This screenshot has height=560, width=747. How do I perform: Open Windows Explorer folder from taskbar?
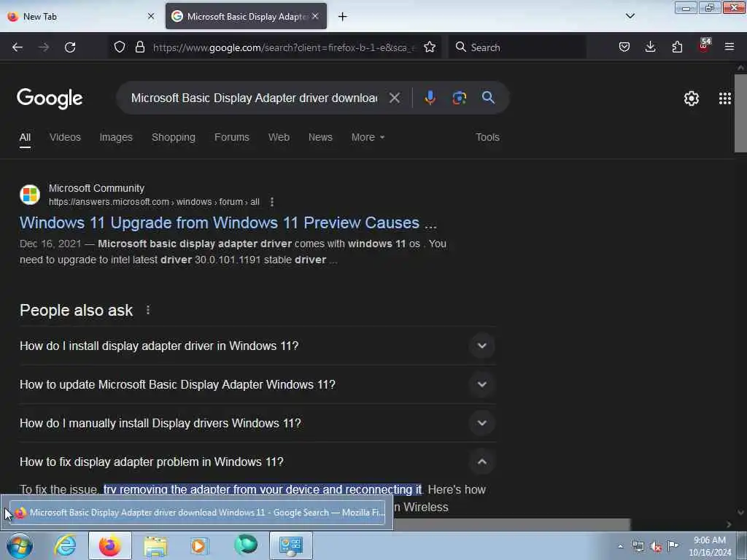[155, 545]
